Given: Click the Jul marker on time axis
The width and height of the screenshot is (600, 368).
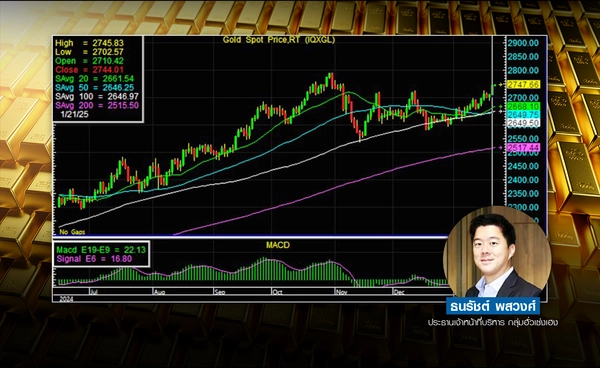Looking at the screenshot, I should pos(93,292).
